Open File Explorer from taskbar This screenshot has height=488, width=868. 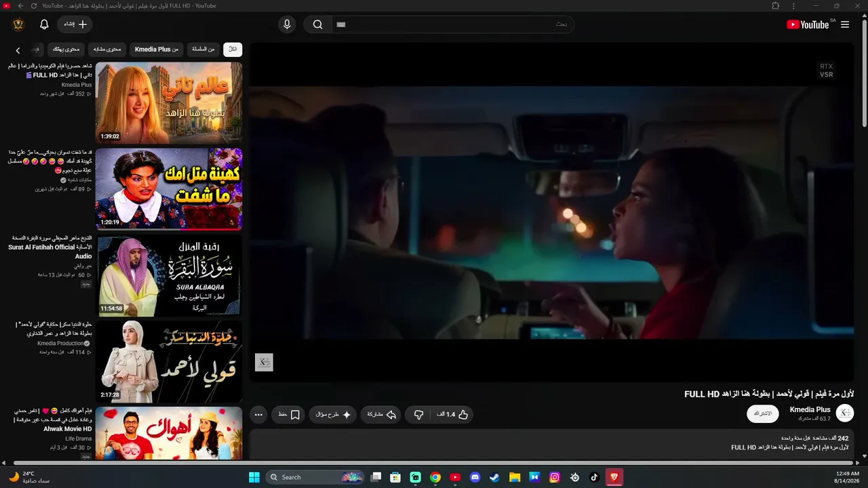(515, 477)
